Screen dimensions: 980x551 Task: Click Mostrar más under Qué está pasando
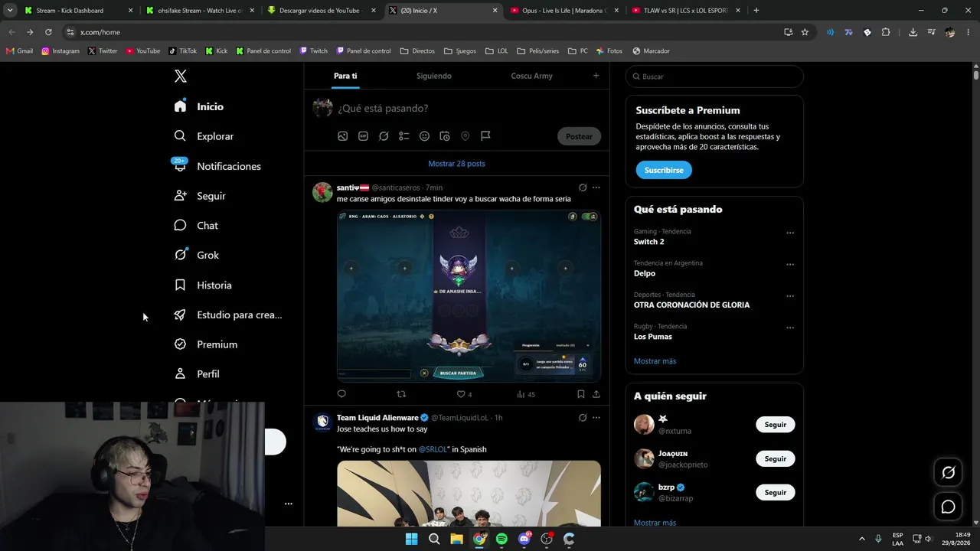pyautogui.click(x=655, y=361)
